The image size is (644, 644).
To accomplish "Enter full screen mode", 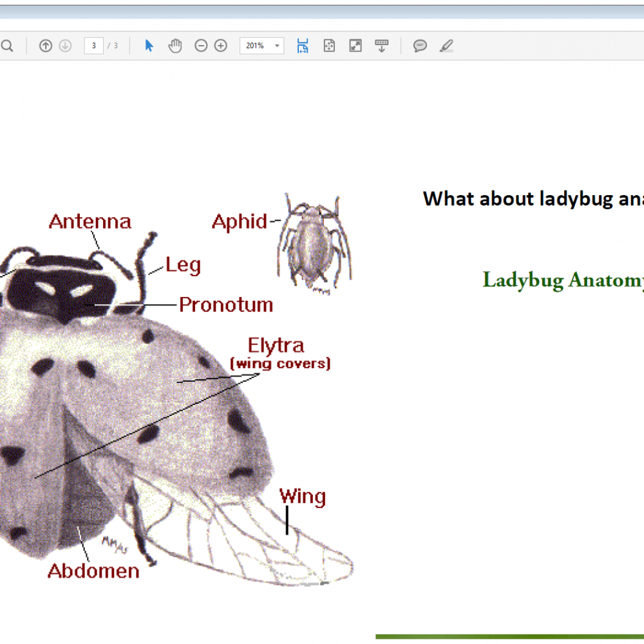I will pos(355,46).
